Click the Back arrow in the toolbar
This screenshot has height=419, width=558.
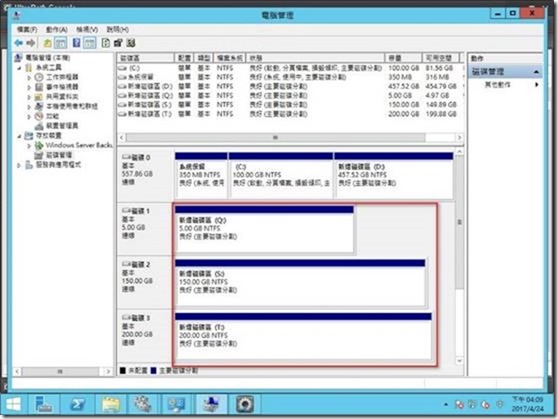point(19,43)
